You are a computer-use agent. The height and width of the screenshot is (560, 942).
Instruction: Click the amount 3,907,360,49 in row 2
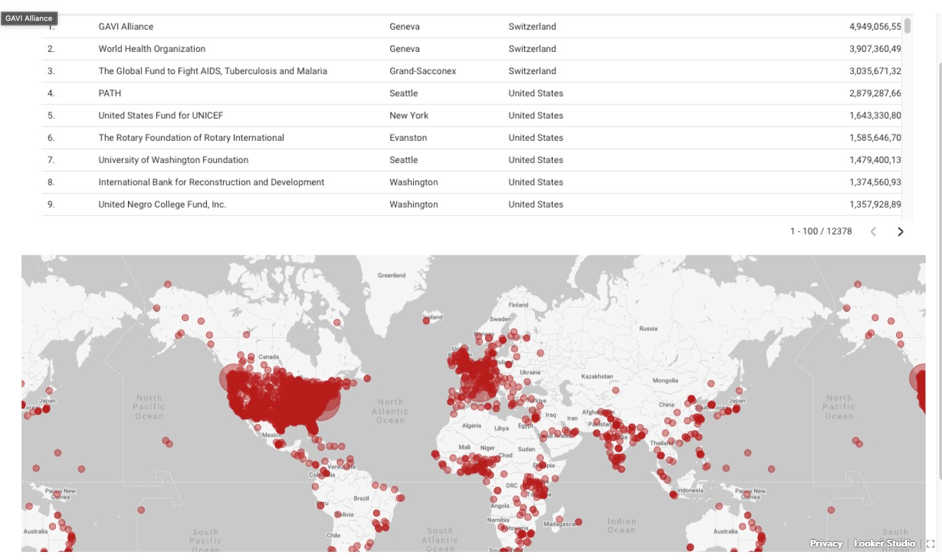click(875, 49)
